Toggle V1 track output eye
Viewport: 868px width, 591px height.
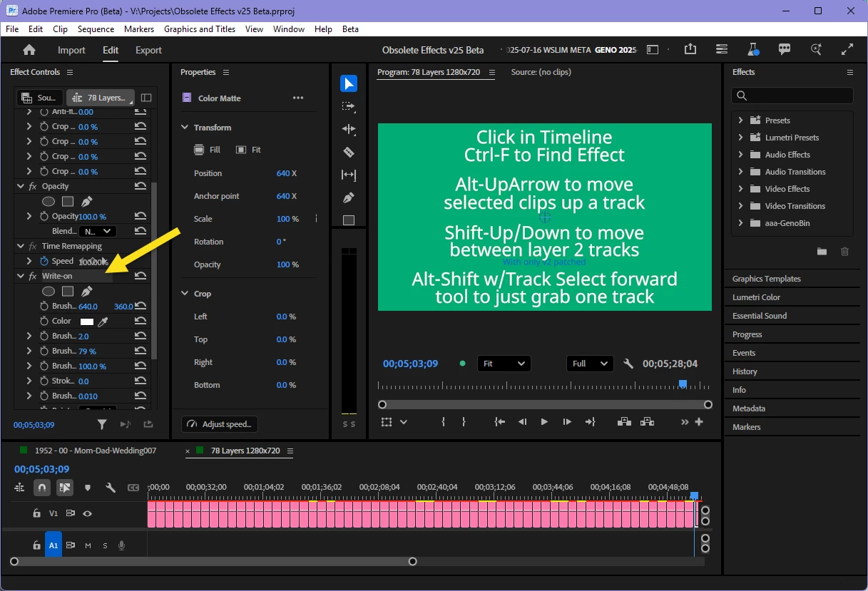(x=87, y=513)
